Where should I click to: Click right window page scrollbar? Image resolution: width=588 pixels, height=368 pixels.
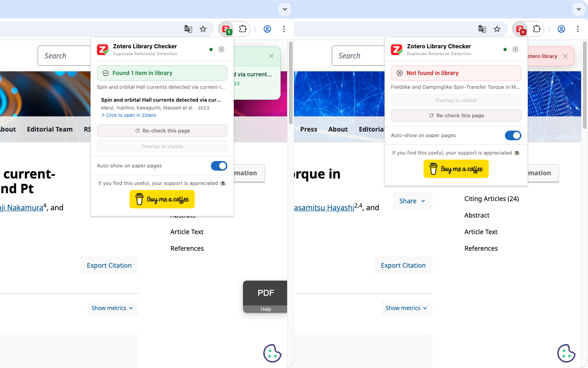584,85
